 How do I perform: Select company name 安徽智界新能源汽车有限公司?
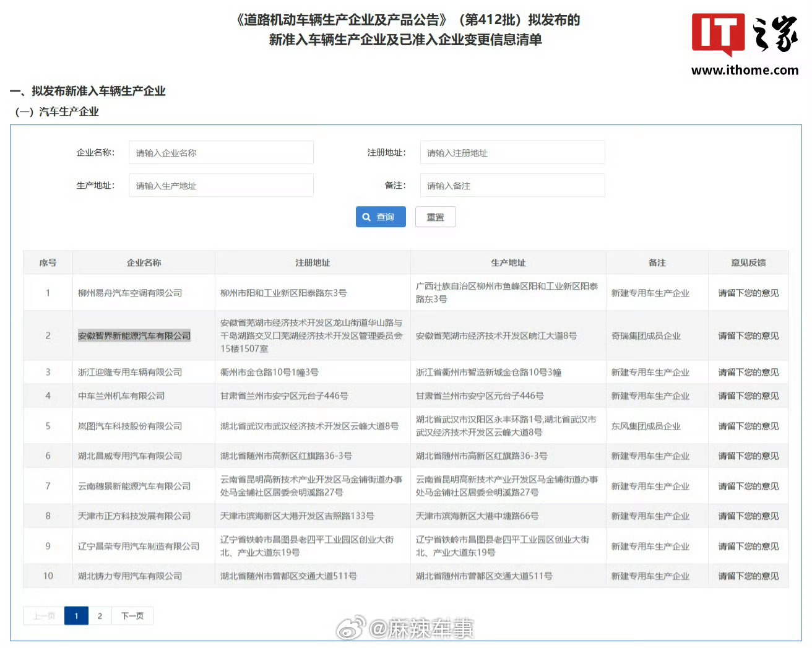point(134,335)
